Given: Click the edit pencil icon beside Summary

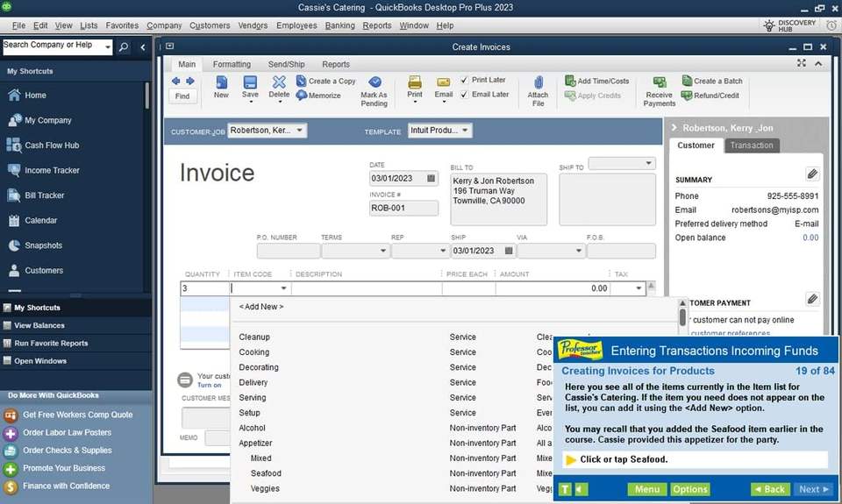Looking at the screenshot, I should (812, 174).
